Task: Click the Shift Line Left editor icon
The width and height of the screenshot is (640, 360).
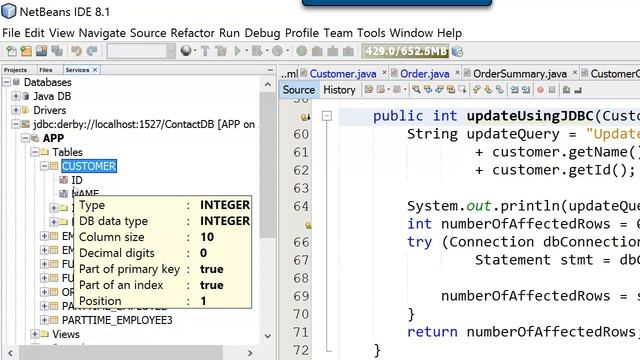Action: point(514,89)
